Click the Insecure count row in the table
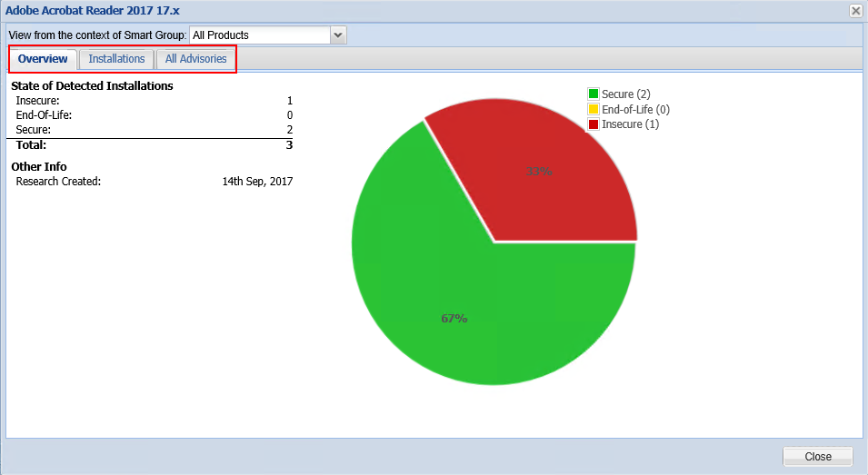 tap(150, 101)
